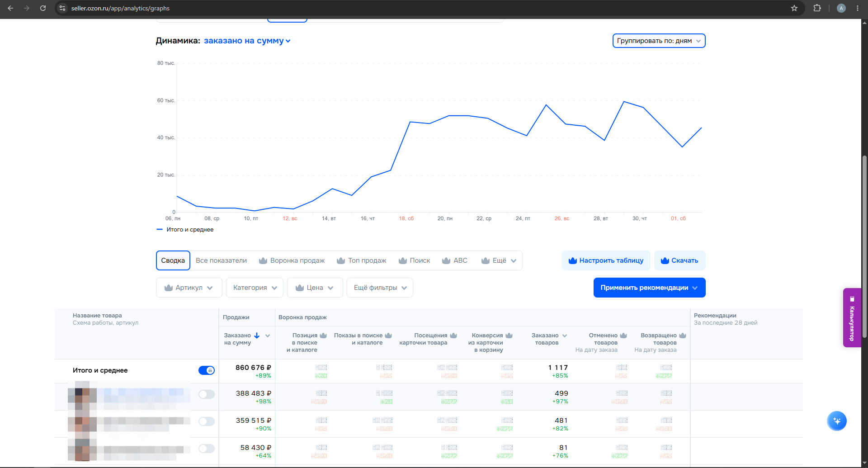This screenshot has height=468, width=868.
Task: Expand the Категория filter
Action: click(255, 288)
